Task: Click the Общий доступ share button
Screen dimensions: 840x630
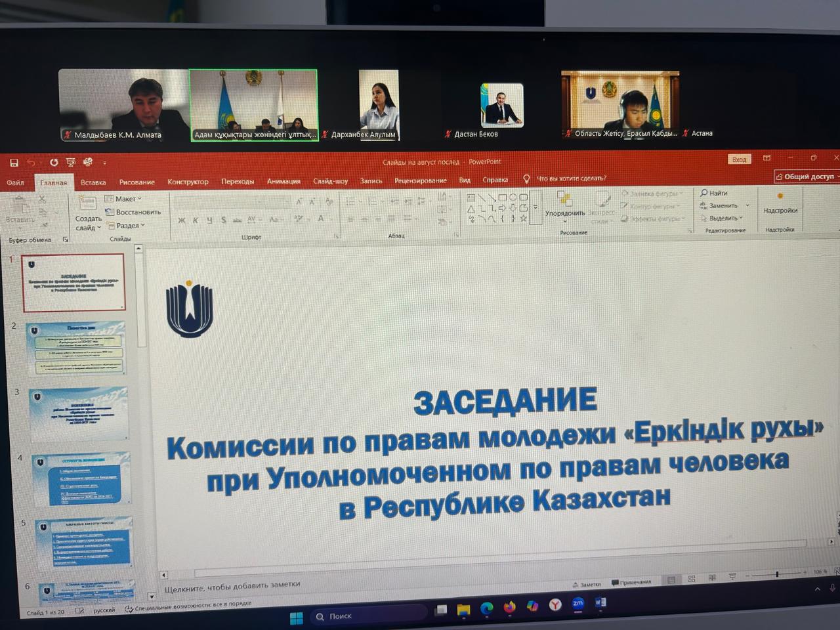Action: (806, 177)
